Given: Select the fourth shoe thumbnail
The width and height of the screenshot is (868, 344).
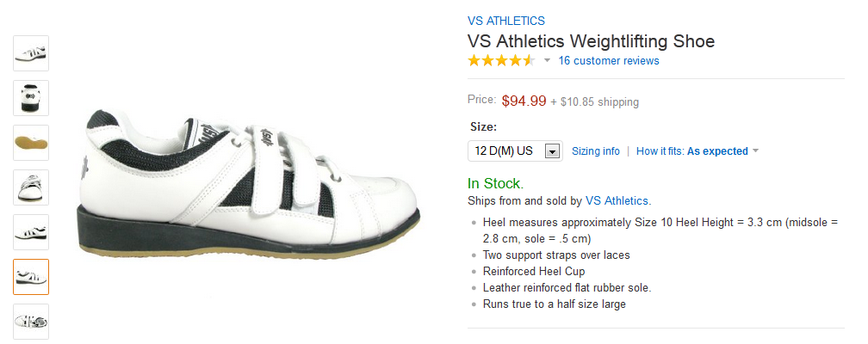Looking at the screenshot, I should (x=31, y=187).
